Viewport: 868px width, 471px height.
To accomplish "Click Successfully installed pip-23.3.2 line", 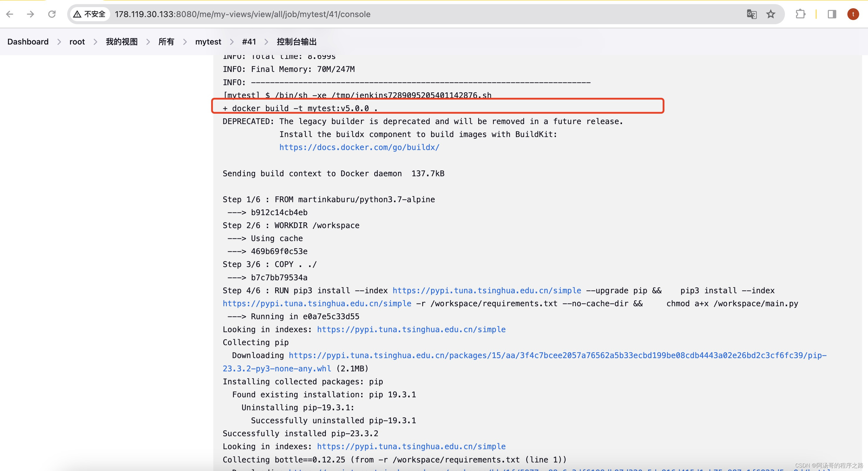I will (x=301, y=434).
